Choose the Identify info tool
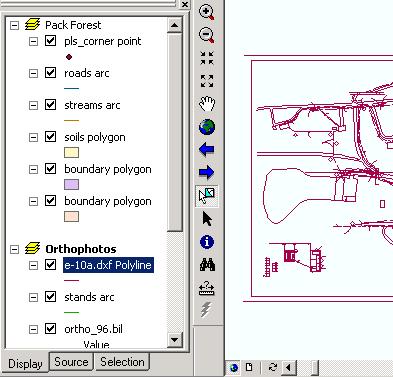The width and height of the screenshot is (393, 377). pyautogui.click(x=207, y=242)
